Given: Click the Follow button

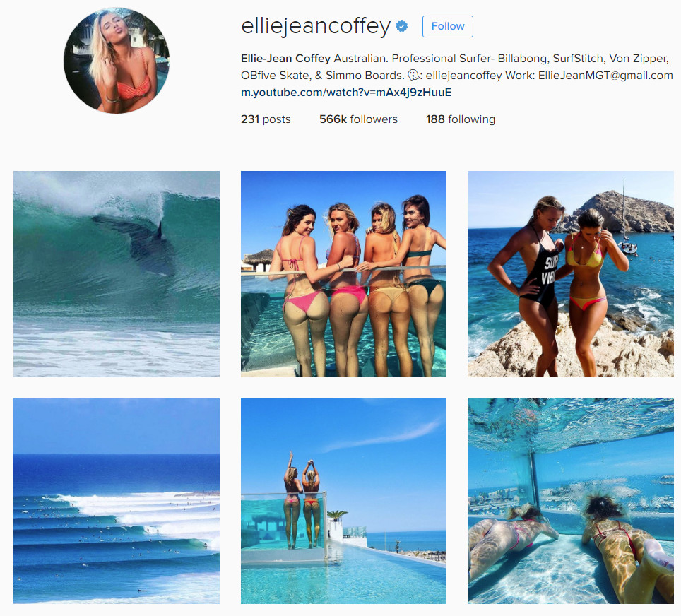Looking at the screenshot, I should [x=447, y=27].
